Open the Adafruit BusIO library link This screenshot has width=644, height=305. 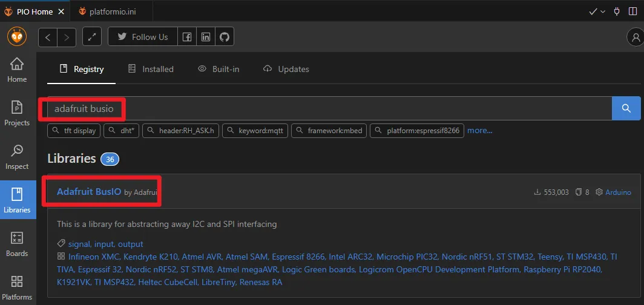tap(89, 192)
